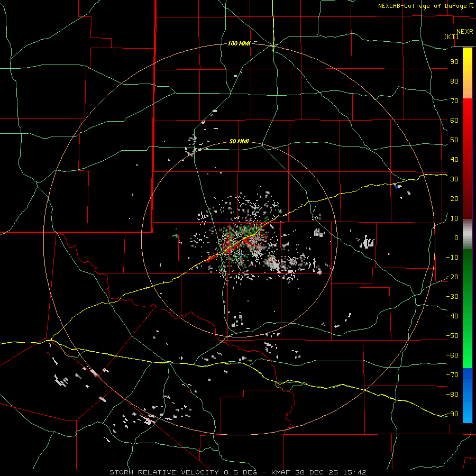This screenshot has height=476, width=476.
Task: Pick the gray zero-velocity color bar segment
Action: pos(467,234)
